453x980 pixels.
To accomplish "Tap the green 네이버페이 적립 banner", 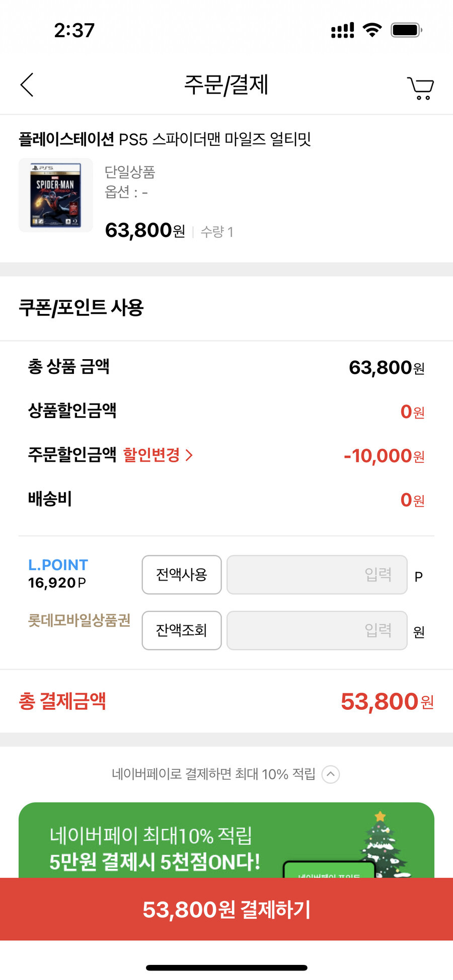I will click(x=226, y=840).
